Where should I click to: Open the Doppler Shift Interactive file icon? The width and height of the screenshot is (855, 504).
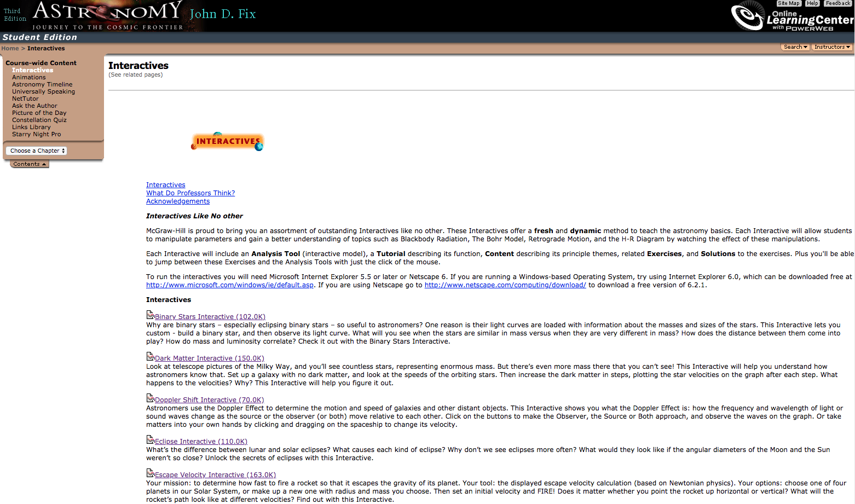click(150, 398)
